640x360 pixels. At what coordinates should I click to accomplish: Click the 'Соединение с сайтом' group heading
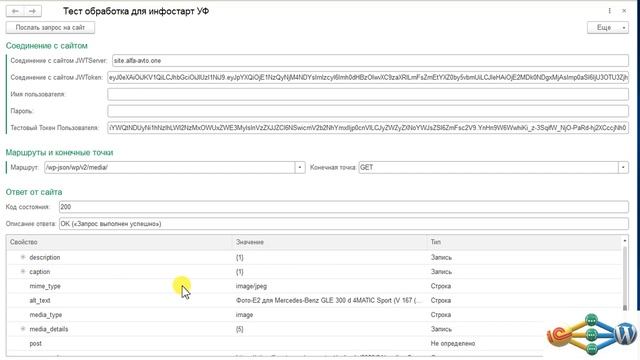click(47, 46)
